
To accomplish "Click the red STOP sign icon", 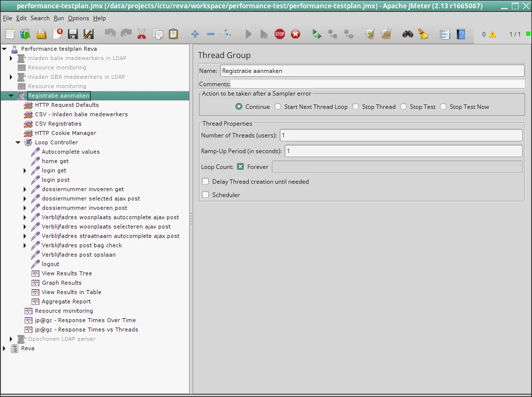I will coord(280,34).
